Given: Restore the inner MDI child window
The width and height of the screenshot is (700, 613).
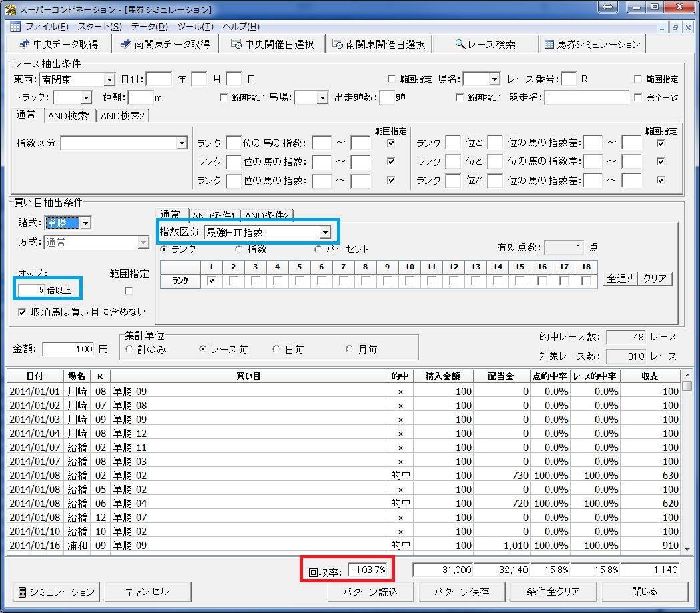Looking at the screenshot, I should click(x=675, y=27).
